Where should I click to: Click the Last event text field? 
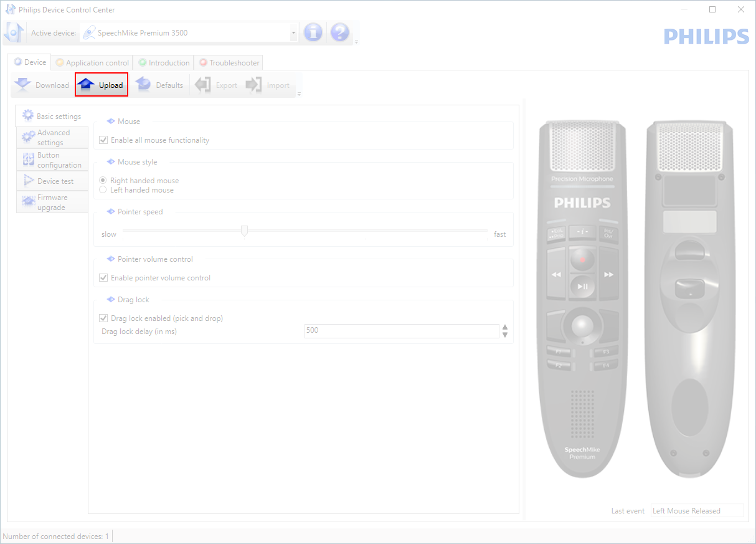(x=697, y=511)
